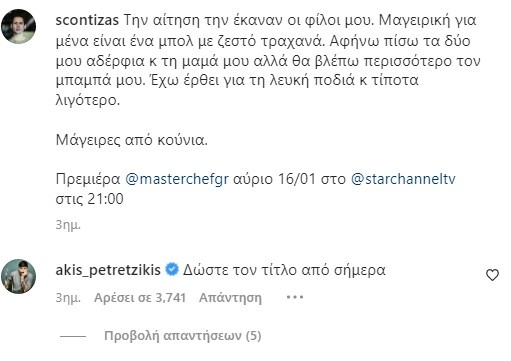This screenshot has height=361, width=511.
Task: Click the time στις 21:00 in caption
Action: tap(90, 199)
